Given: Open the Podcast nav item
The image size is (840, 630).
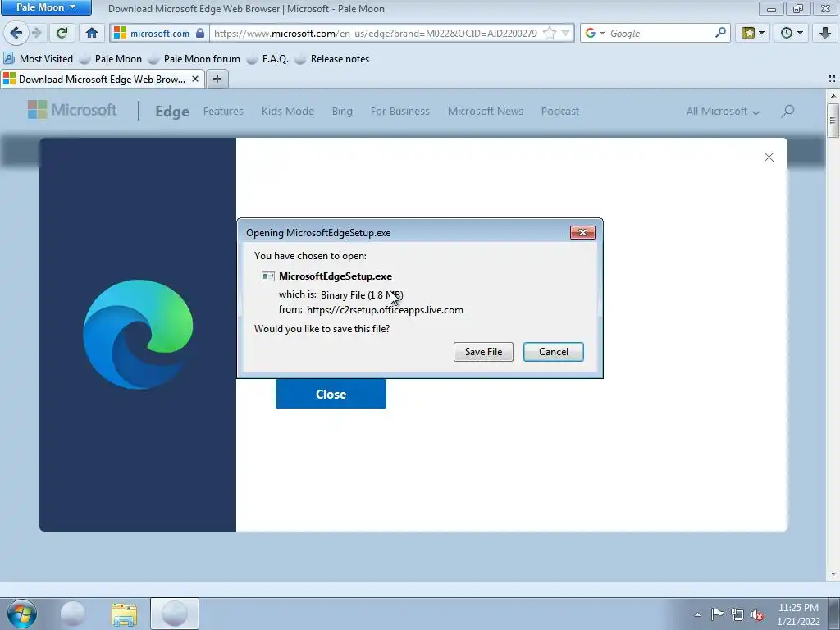Looking at the screenshot, I should (559, 111).
